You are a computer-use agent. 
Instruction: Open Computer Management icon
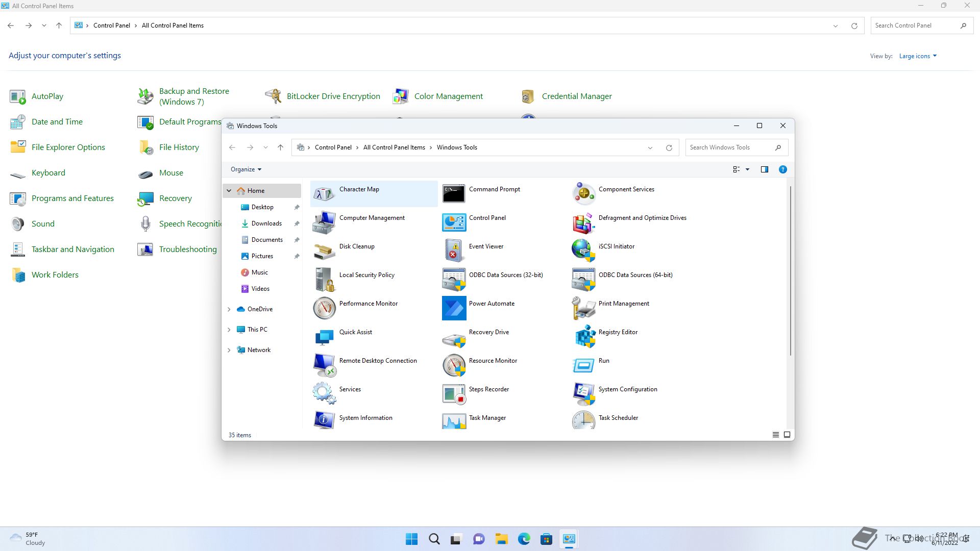324,222
